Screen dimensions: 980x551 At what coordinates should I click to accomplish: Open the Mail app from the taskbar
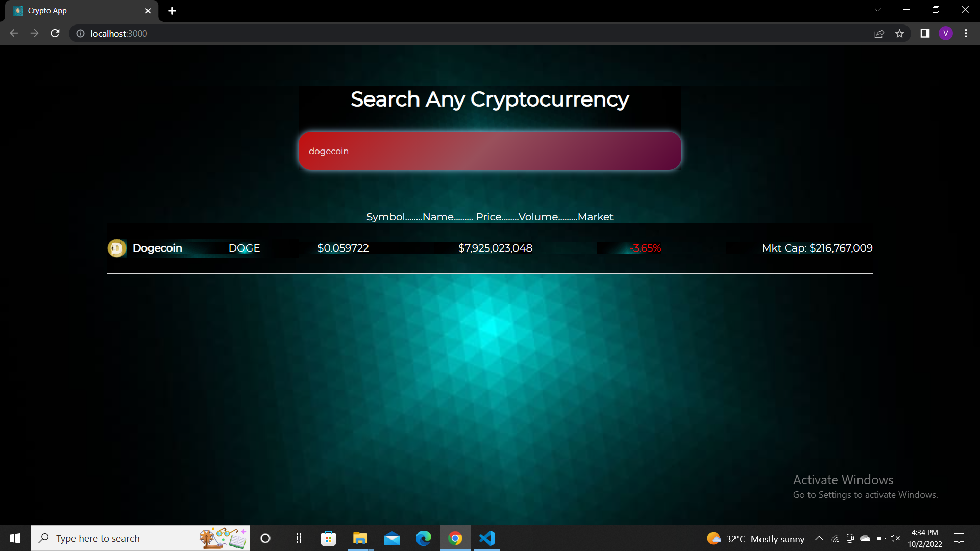point(391,538)
